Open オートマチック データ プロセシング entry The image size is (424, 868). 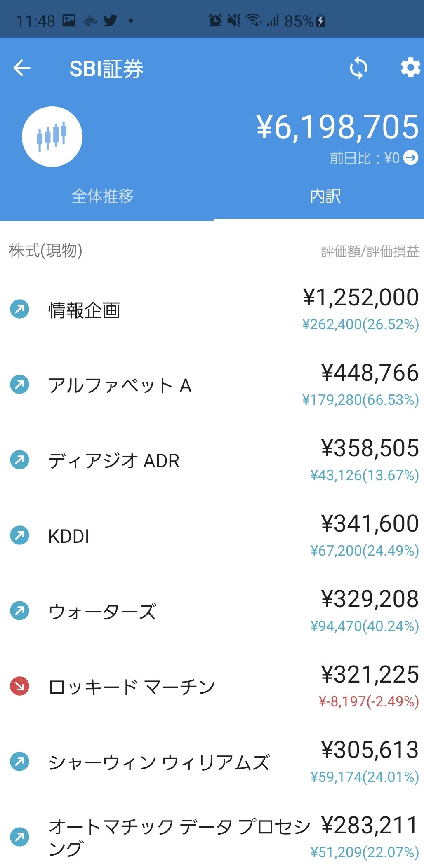tap(179, 837)
